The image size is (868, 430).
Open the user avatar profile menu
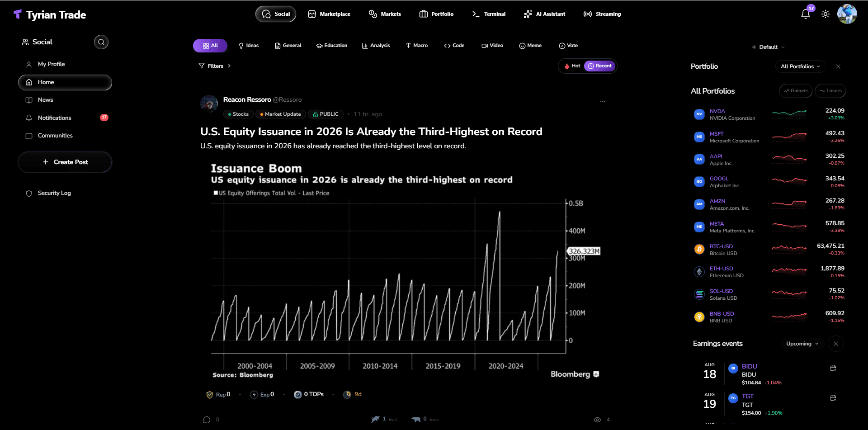(x=847, y=14)
